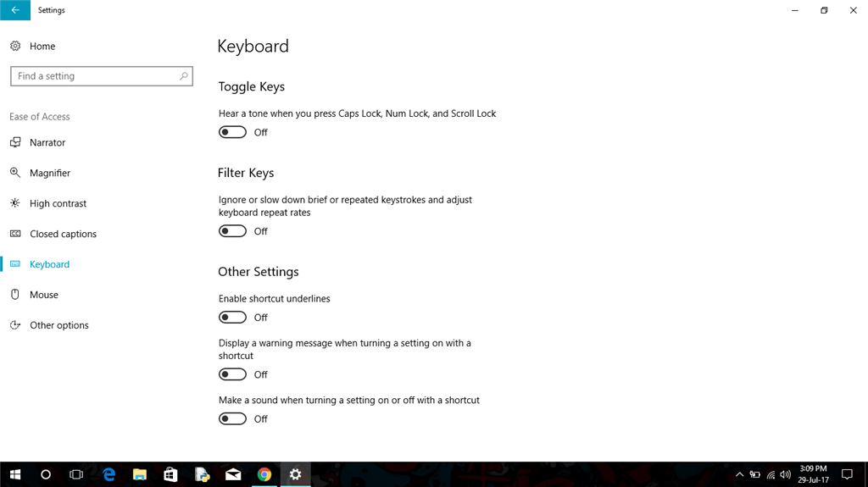Click 'Hear a tone when you press Caps Lock' text
Screen dimensions: 868x487
357,113
